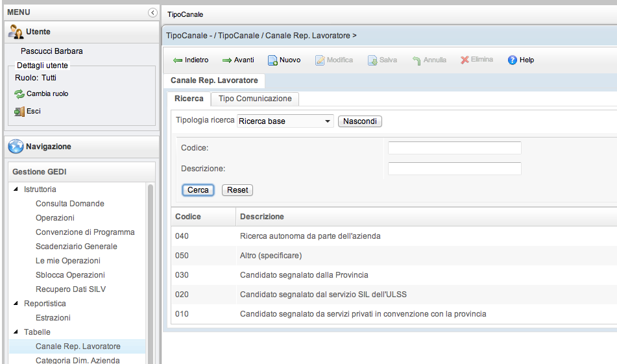Open Help via question mark icon
This screenshot has width=617, height=364.
[x=512, y=60]
